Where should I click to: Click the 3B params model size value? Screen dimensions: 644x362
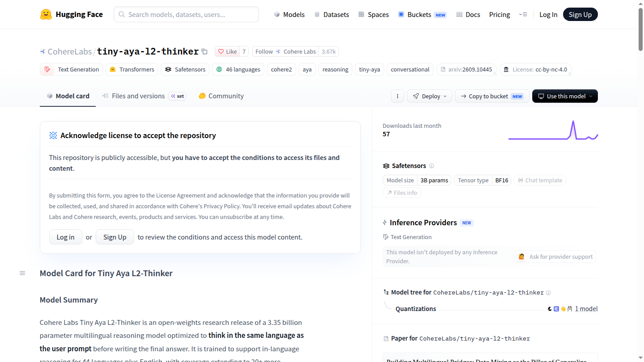pyautogui.click(x=434, y=180)
